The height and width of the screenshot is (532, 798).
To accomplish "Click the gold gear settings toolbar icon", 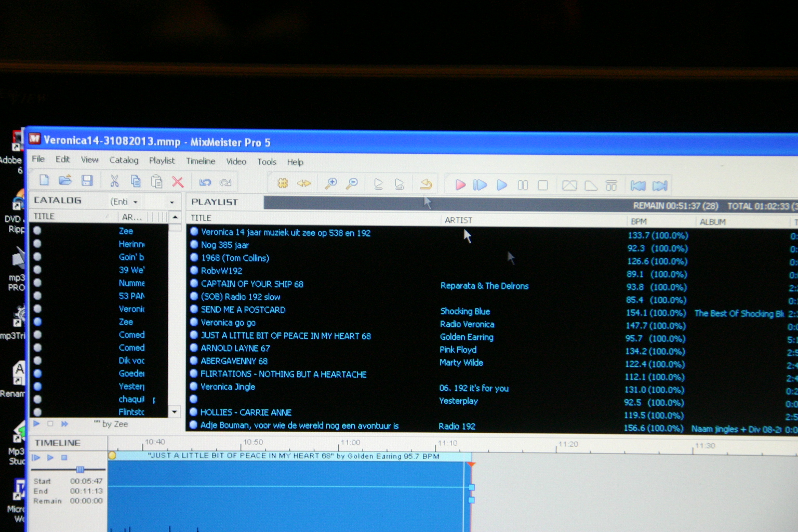I will pos(283,183).
